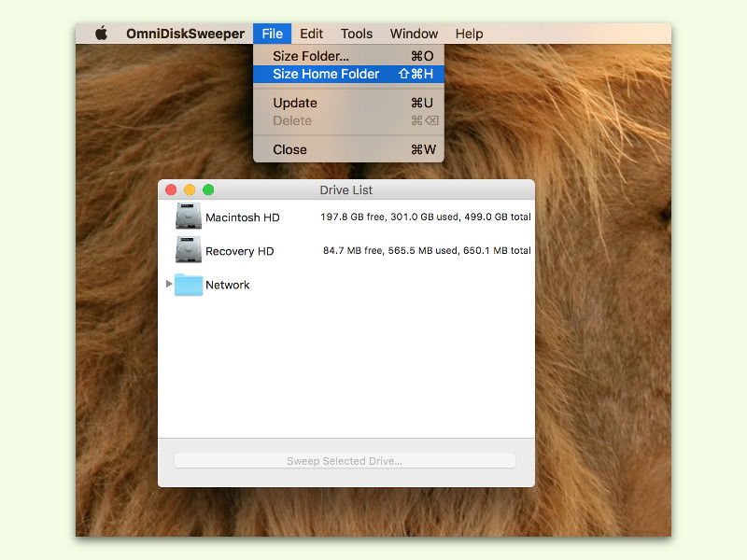Image resolution: width=747 pixels, height=560 pixels.
Task: Choose Size Folder... from File menu
Action: pyautogui.click(x=348, y=56)
